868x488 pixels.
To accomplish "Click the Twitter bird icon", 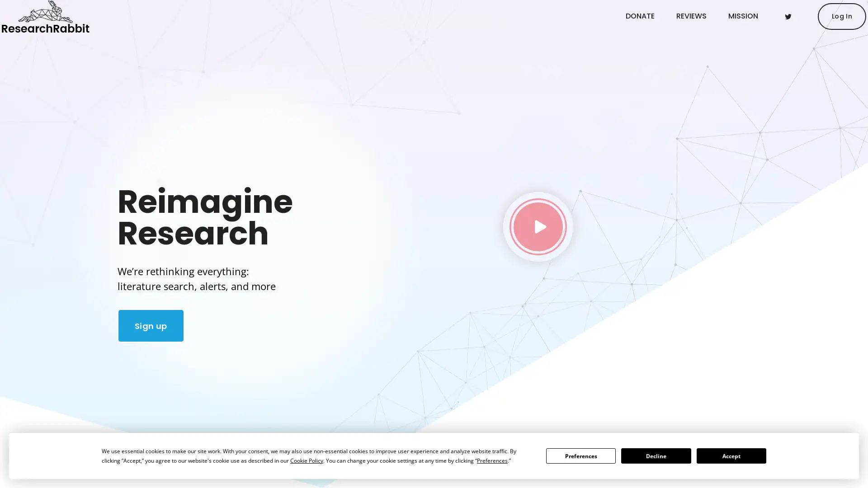I will (788, 16).
